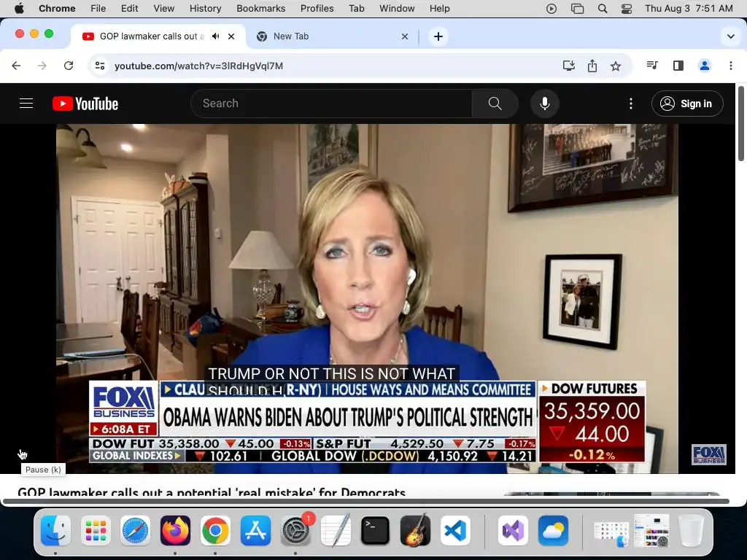The width and height of the screenshot is (747, 560).
Task: Expand the tab search dropdown chevron
Action: pos(730,36)
